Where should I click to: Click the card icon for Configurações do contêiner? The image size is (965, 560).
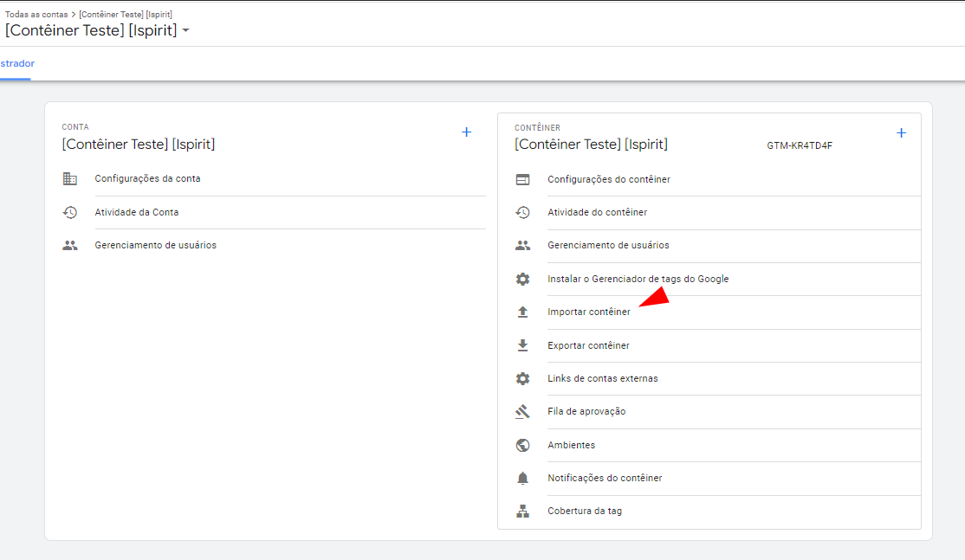click(522, 179)
